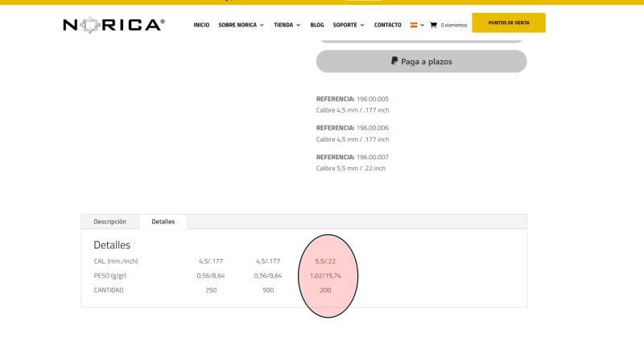Expand the Soporte dropdown menu

(x=349, y=25)
